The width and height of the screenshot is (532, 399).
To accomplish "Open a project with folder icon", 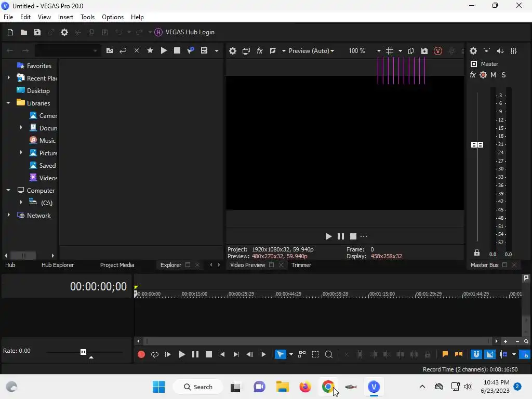I will (x=24, y=32).
